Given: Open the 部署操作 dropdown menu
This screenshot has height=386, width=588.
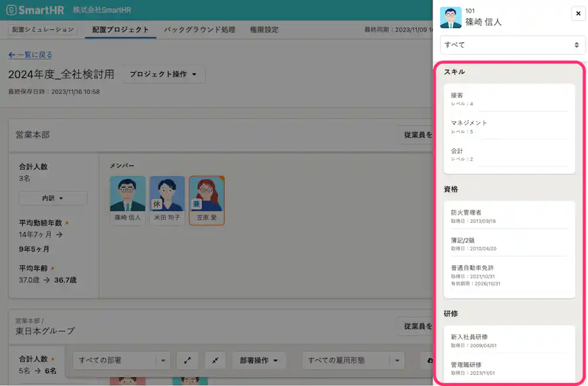Looking at the screenshot, I should (259, 361).
